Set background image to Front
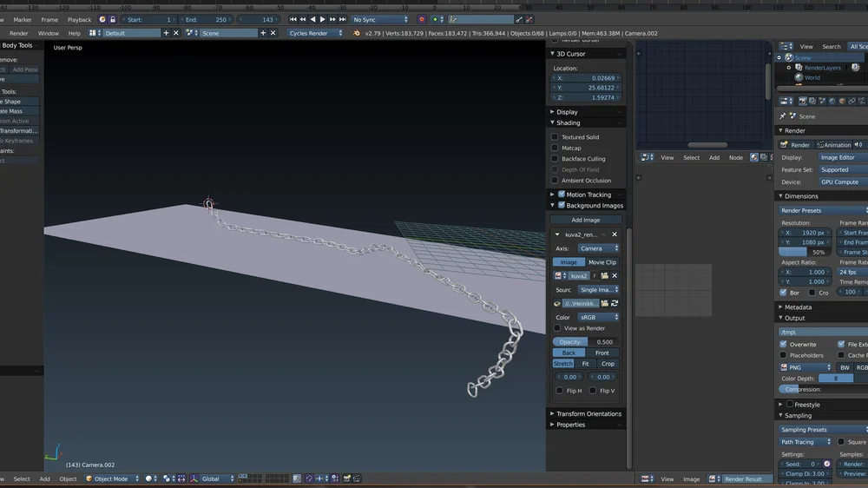This screenshot has height=488, width=868. click(x=602, y=353)
